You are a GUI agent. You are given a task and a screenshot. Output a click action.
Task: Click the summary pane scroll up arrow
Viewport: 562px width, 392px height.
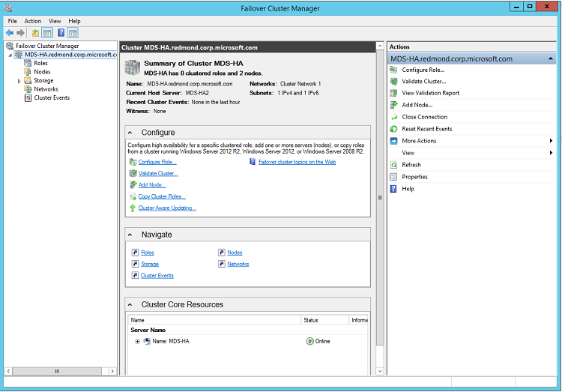click(380, 46)
